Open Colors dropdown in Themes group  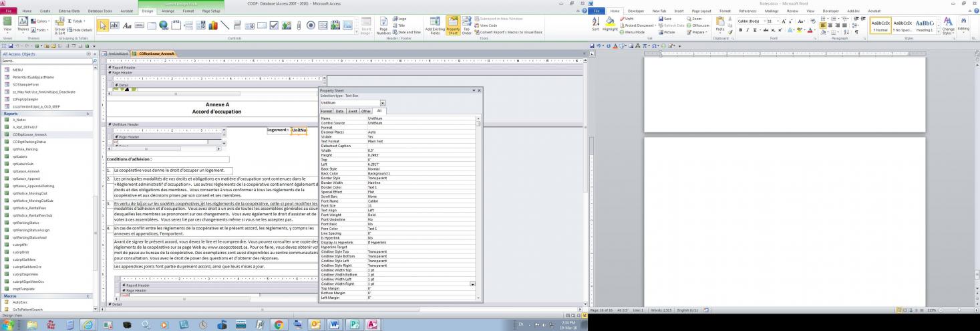pos(41,21)
